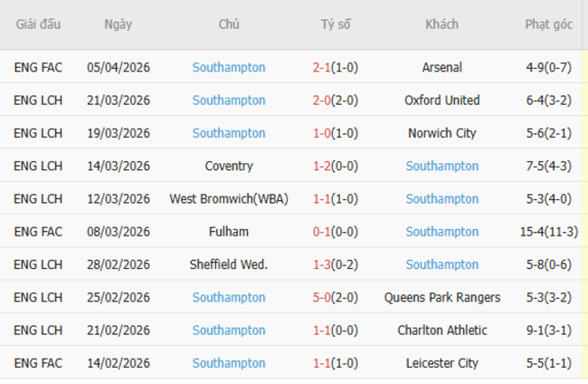Select the Arsenal team name
588x384 pixels.
click(441, 67)
